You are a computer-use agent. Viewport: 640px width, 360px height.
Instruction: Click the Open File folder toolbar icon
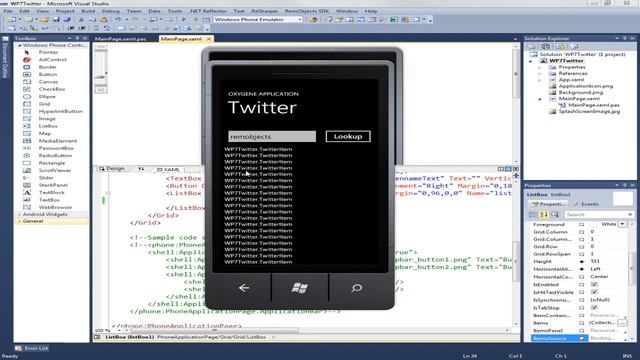[44, 20]
